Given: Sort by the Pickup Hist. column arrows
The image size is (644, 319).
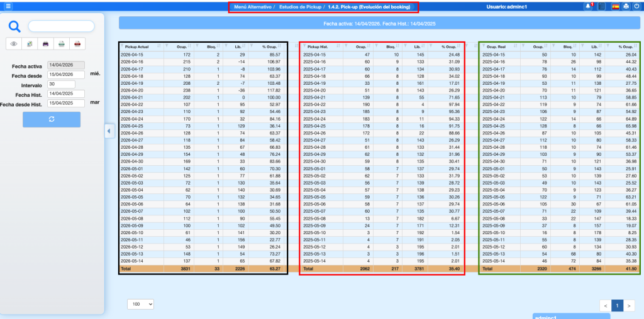Looking at the screenshot, I should pos(338,46).
